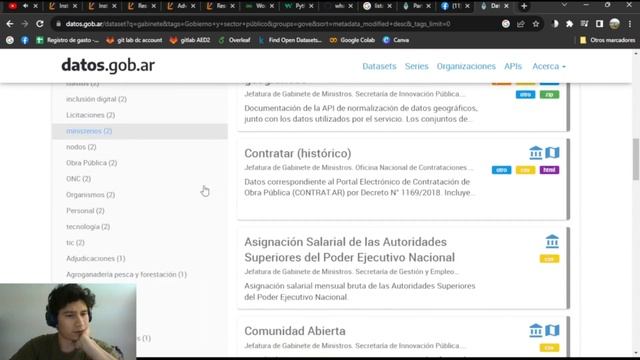The width and height of the screenshot is (640, 360).
Task: Open the APIs nav item
Action: pyautogui.click(x=513, y=66)
